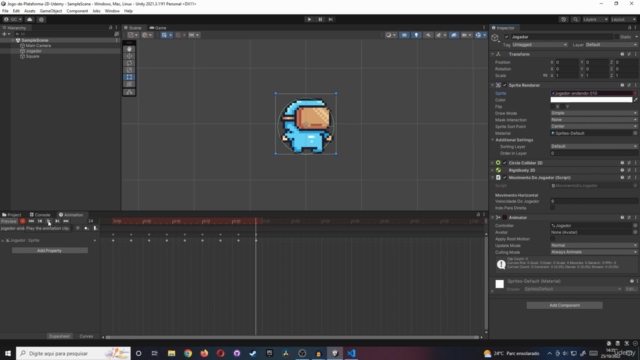
Task: Open the version control settings gear
Action: (x=41, y=19)
